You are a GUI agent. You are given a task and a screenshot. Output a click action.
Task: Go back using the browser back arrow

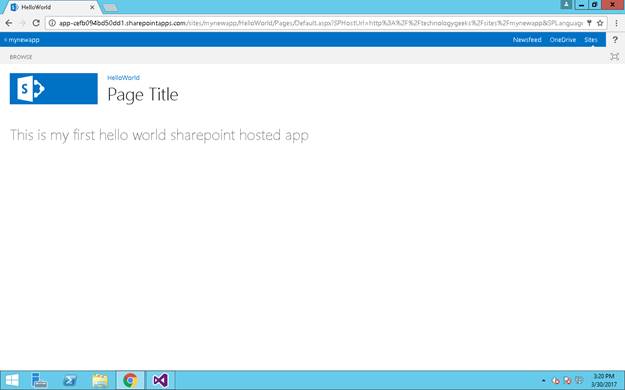(x=9, y=23)
